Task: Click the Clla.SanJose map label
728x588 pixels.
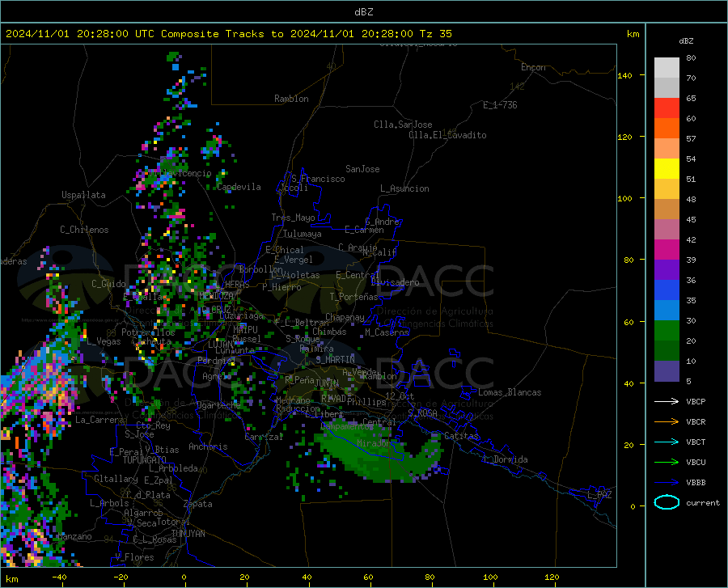Action: coord(403,125)
